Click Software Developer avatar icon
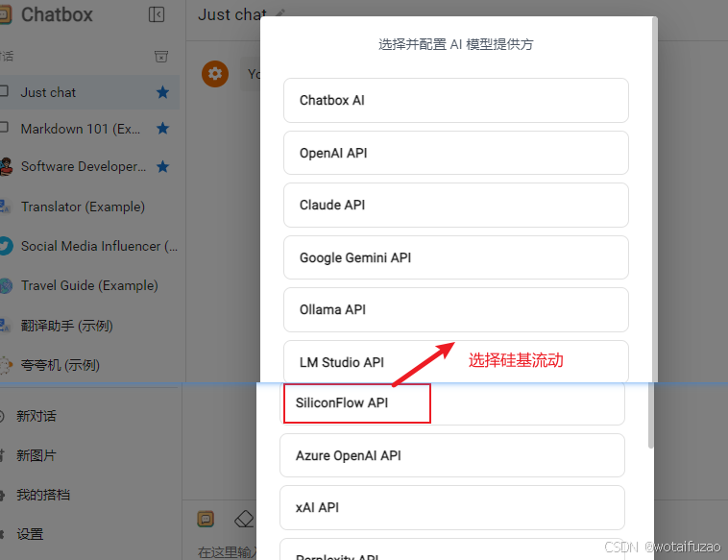Viewport: 728px width, 560px height. 6,167
